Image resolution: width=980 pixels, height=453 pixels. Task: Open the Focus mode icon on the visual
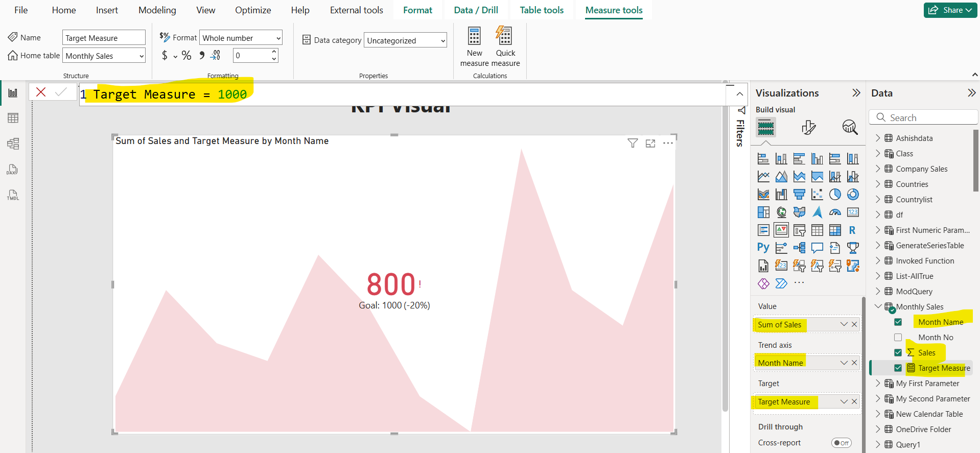coord(650,144)
